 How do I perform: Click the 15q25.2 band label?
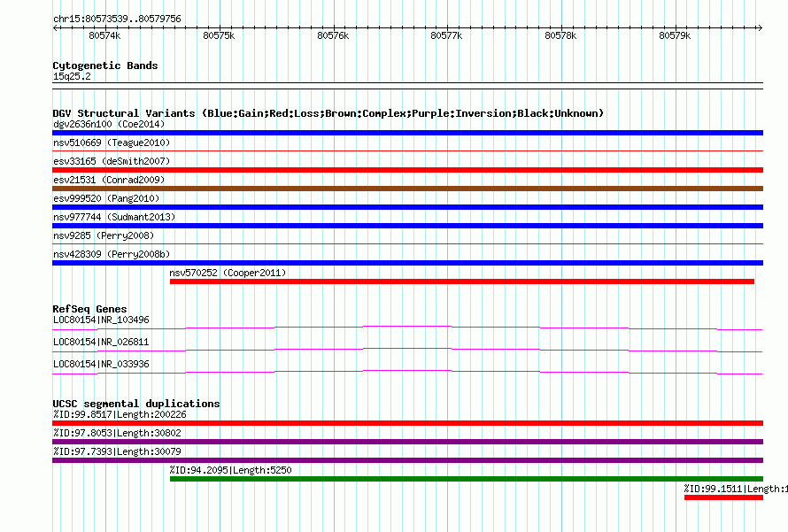(x=72, y=76)
